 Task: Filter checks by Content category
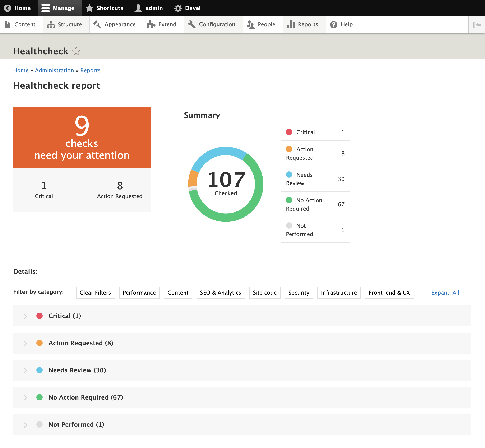(178, 293)
